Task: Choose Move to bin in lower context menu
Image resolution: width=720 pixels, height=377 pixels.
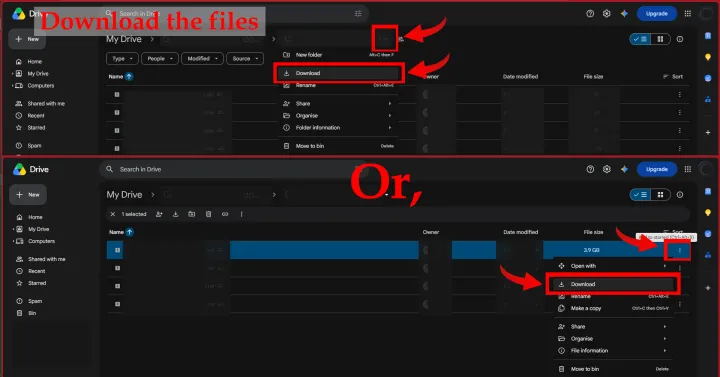Action: (613, 369)
